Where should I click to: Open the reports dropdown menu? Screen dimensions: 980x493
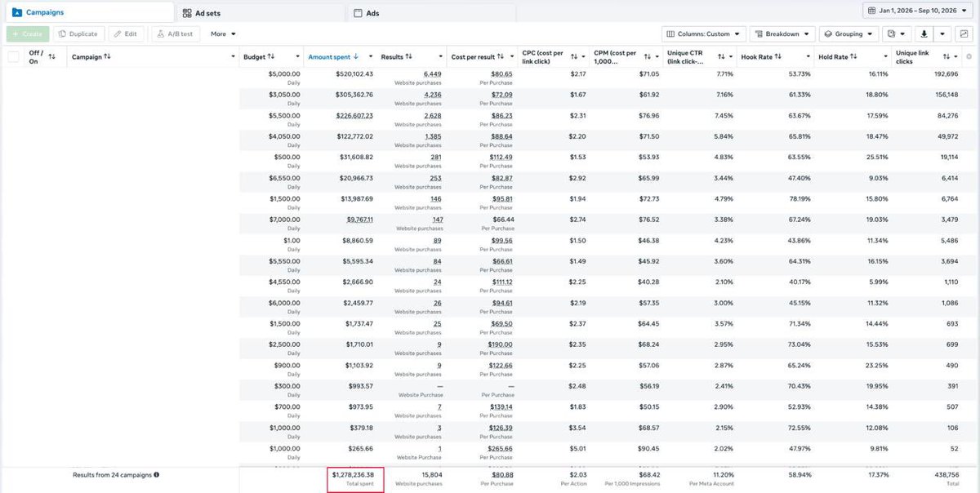pyautogui.click(x=896, y=34)
